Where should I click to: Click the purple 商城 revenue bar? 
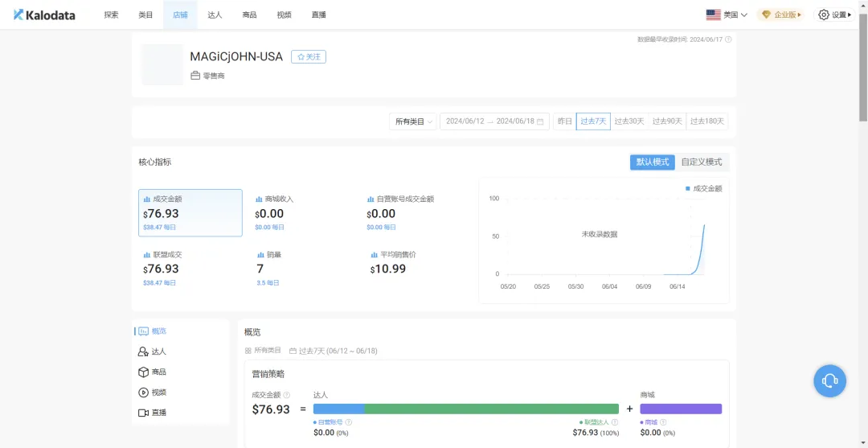(x=680, y=409)
